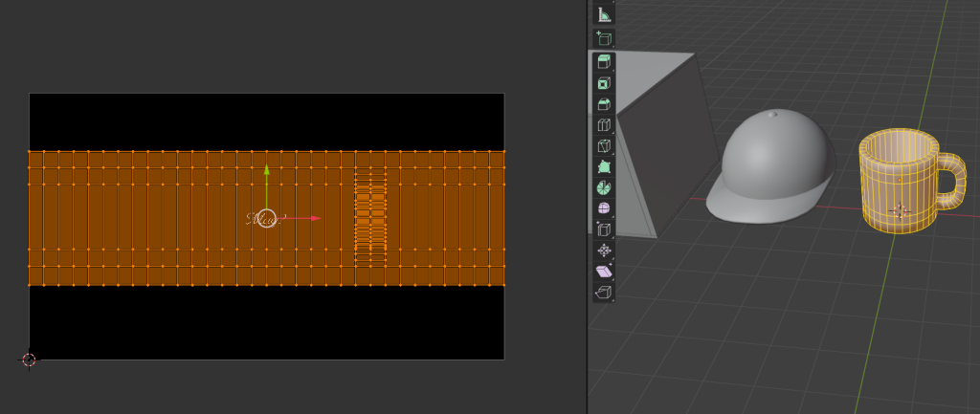Activate the Extrude Region tool

point(604,62)
